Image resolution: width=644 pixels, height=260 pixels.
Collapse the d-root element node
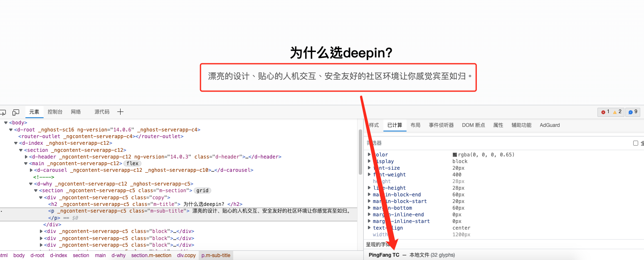pyautogui.click(x=11, y=129)
